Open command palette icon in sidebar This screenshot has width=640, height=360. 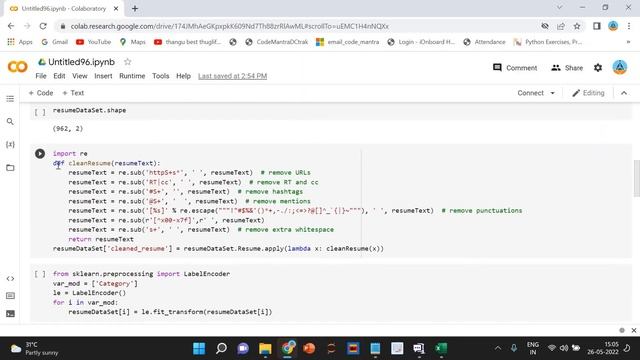pos(10,296)
